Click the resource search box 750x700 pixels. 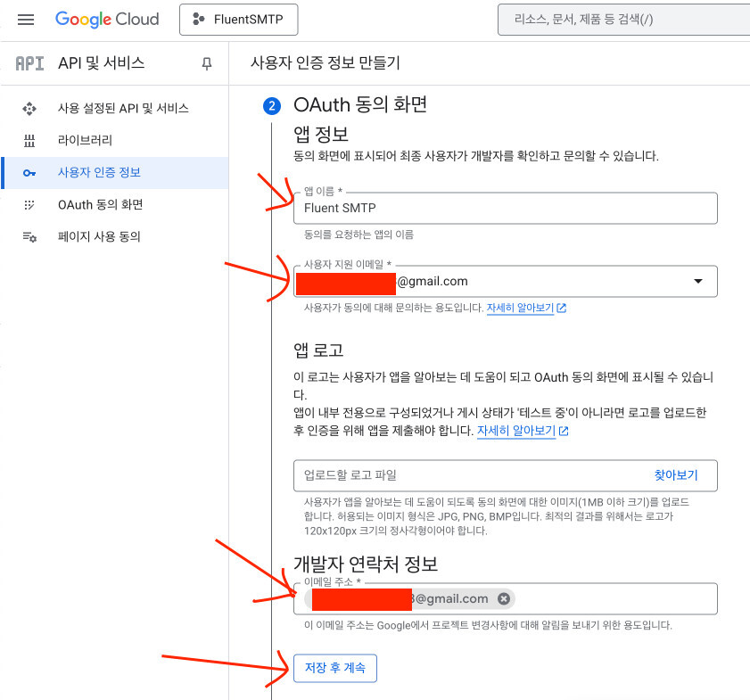coord(623,20)
